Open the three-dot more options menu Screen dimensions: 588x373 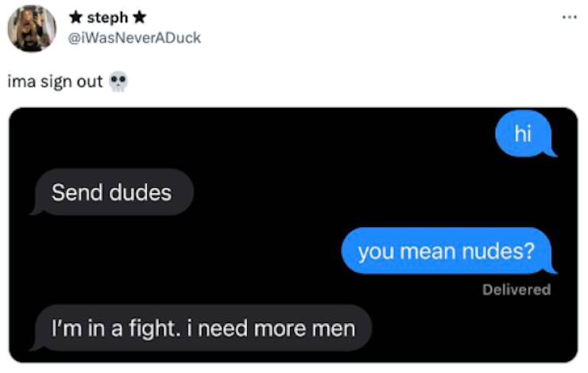click(569, 17)
